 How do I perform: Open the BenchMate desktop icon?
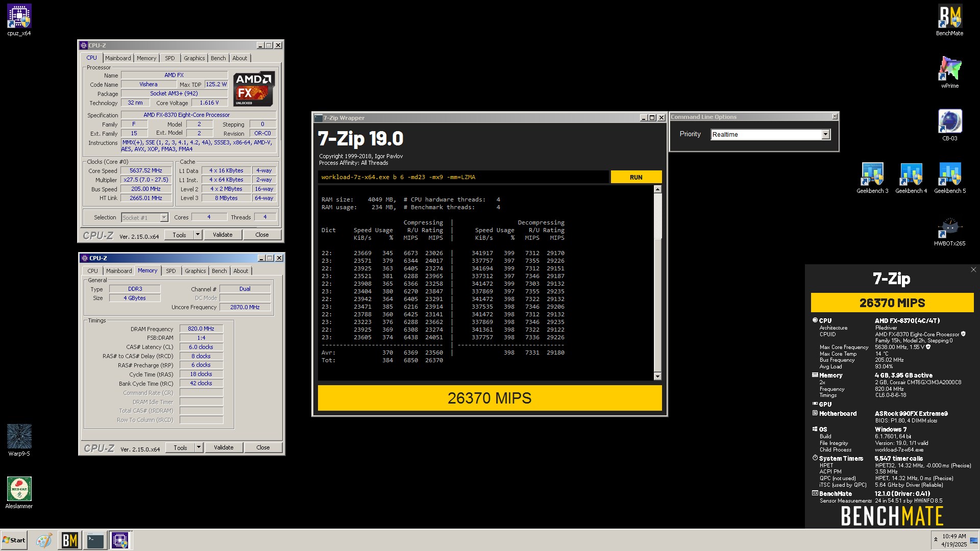(949, 20)
